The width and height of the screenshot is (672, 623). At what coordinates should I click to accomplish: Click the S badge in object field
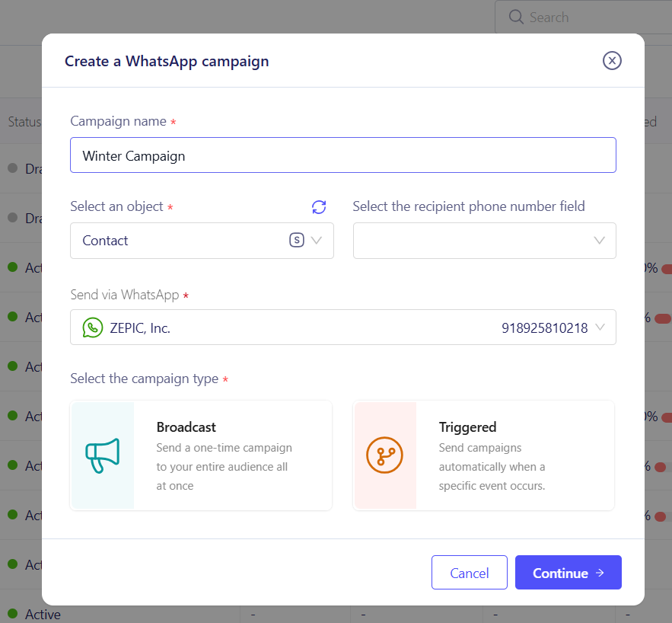click(x=297, y=241)
